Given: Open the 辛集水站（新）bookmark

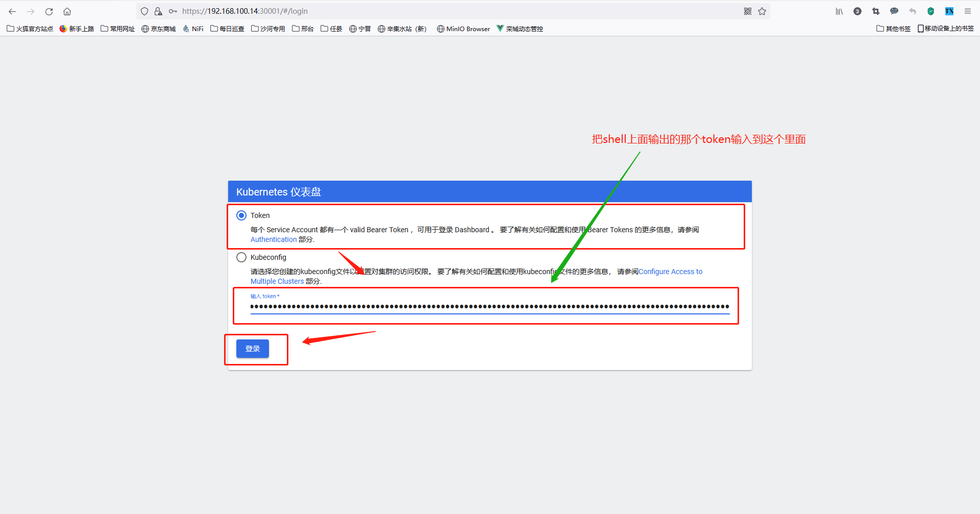Looking at the screenshot, I should pyautogui.click(x=402, y=29).
